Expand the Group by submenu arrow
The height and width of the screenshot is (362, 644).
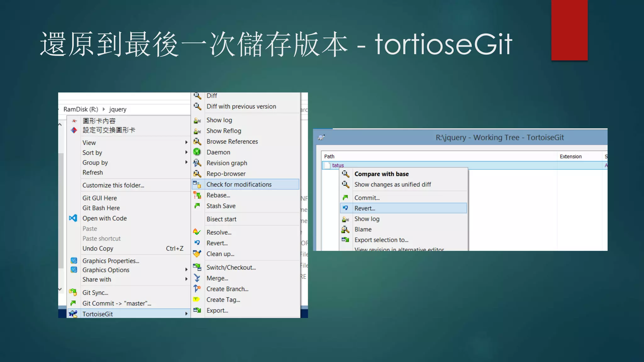[186, 162]
